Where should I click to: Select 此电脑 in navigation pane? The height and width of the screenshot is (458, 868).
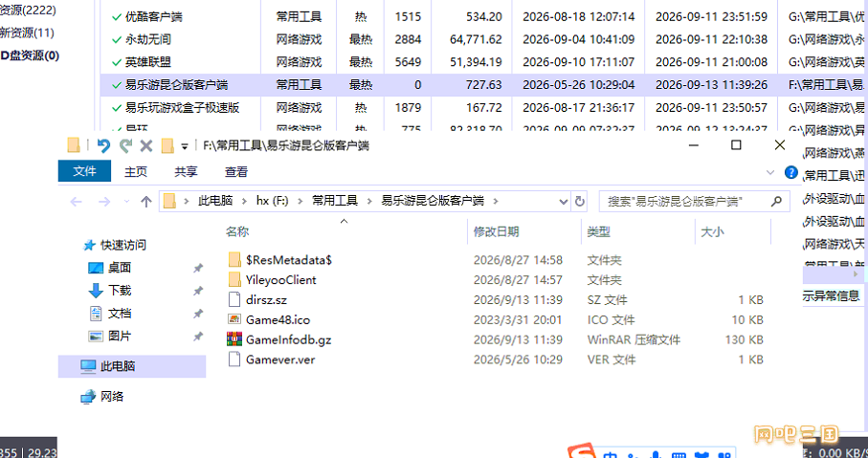132,366
